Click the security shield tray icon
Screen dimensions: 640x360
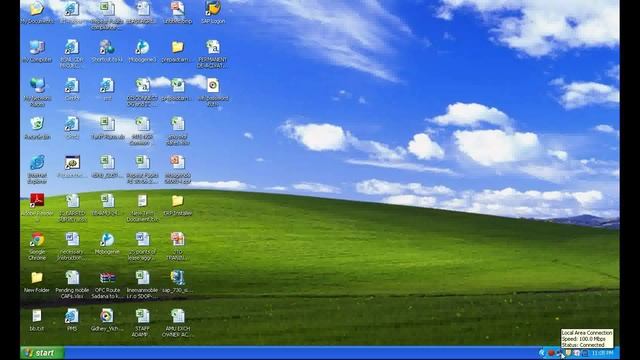coord(568,353)
